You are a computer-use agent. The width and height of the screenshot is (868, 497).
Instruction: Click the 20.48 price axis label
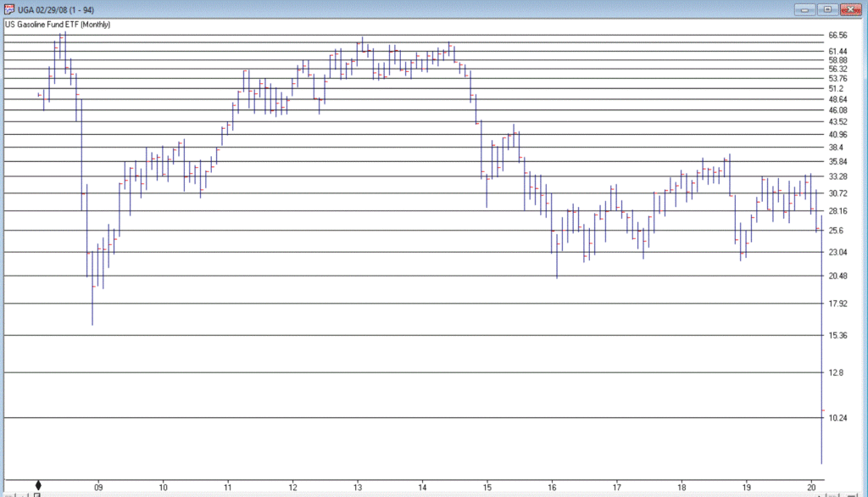click(x=837, y=276)
